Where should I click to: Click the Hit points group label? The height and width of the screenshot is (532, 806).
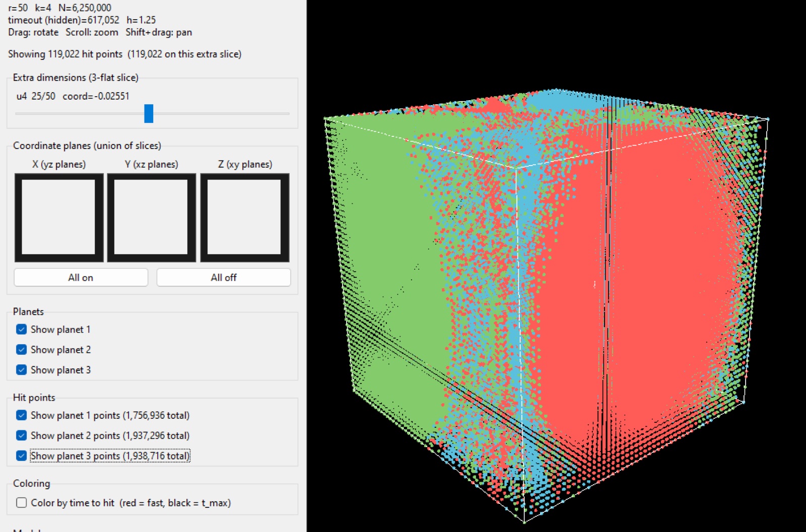(x=34, y=397)
